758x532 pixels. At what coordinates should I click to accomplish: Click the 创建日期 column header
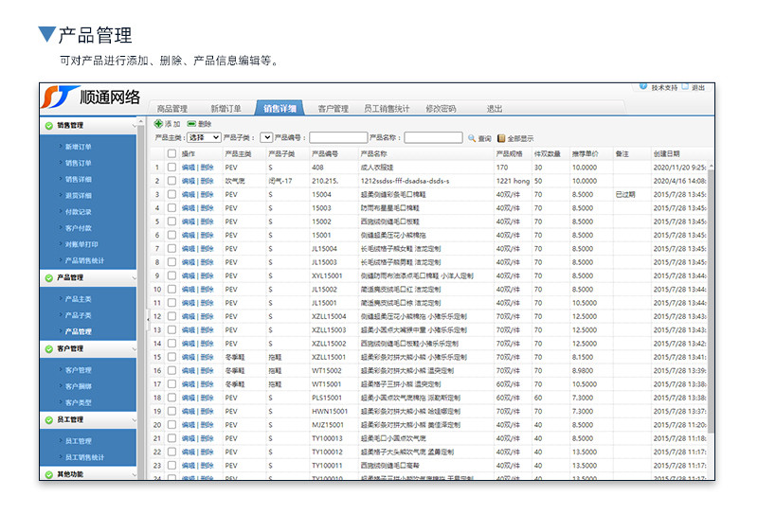click(667, 154)
